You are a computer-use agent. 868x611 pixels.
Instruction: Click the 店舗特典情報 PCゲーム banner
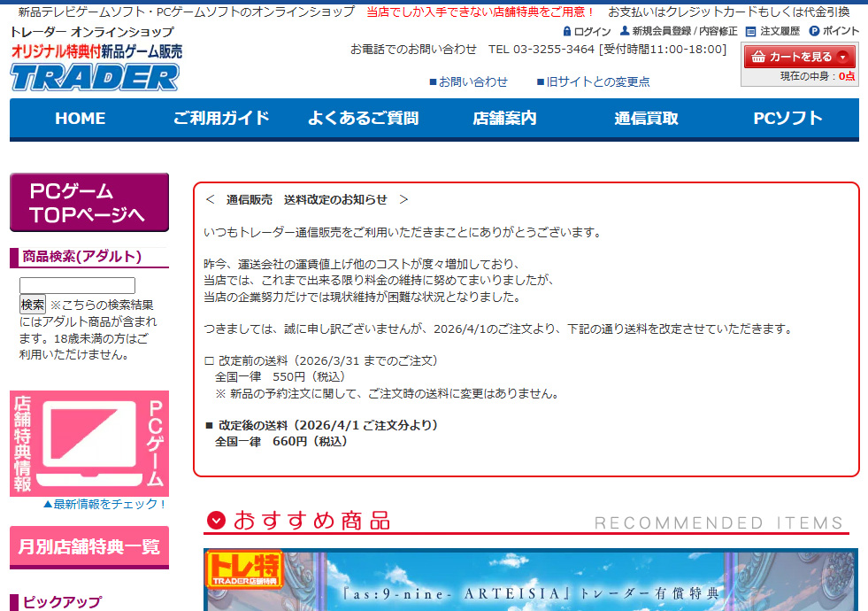[88, 444]
